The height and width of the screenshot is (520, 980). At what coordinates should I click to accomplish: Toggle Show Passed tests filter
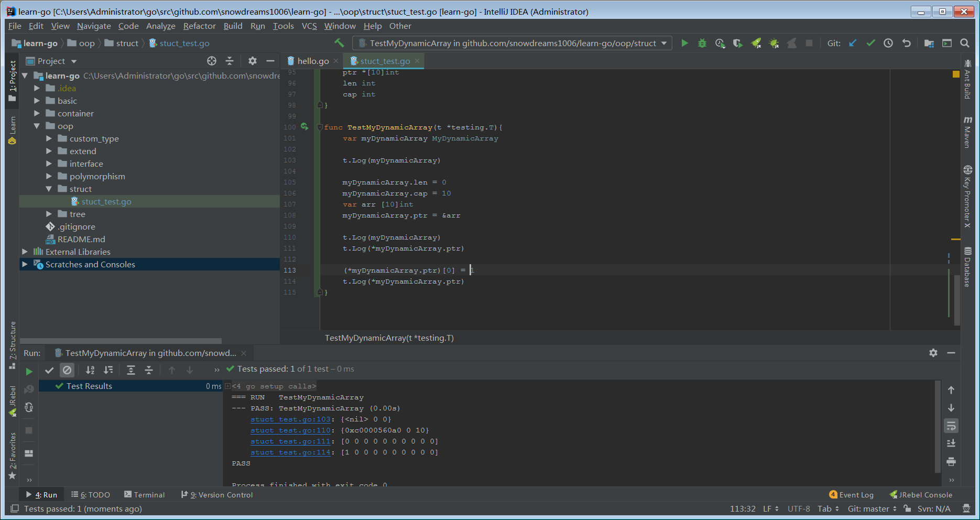pyautogui.click(x=49, y=370)
